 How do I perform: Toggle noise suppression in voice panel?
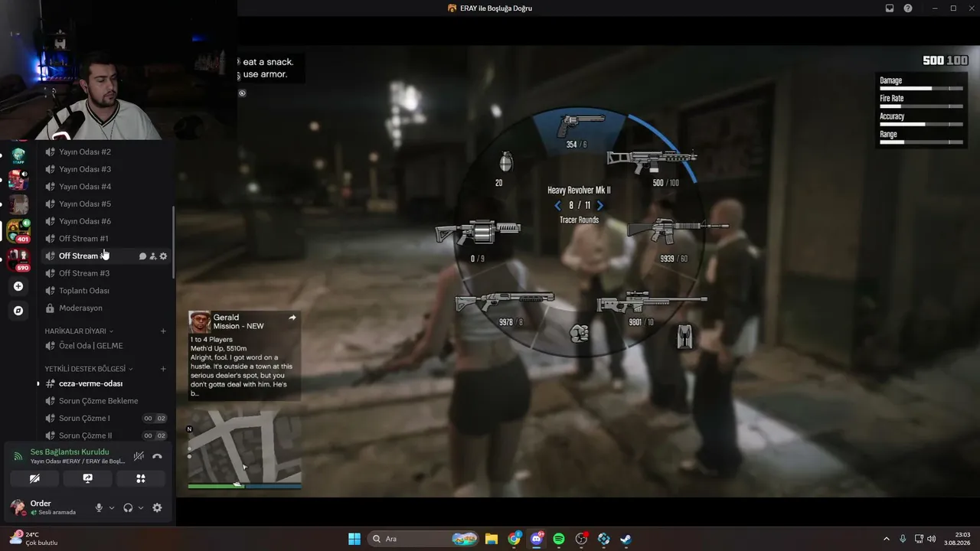139,456
